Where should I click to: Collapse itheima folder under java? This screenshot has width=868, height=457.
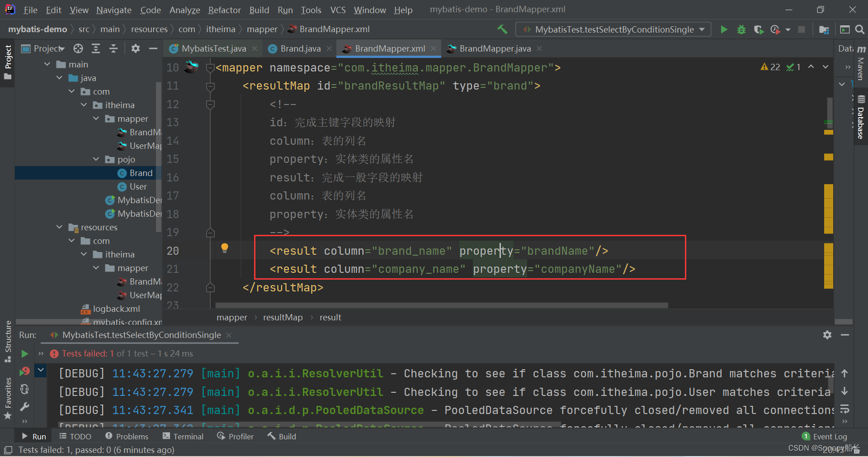(x=84, y=105)
